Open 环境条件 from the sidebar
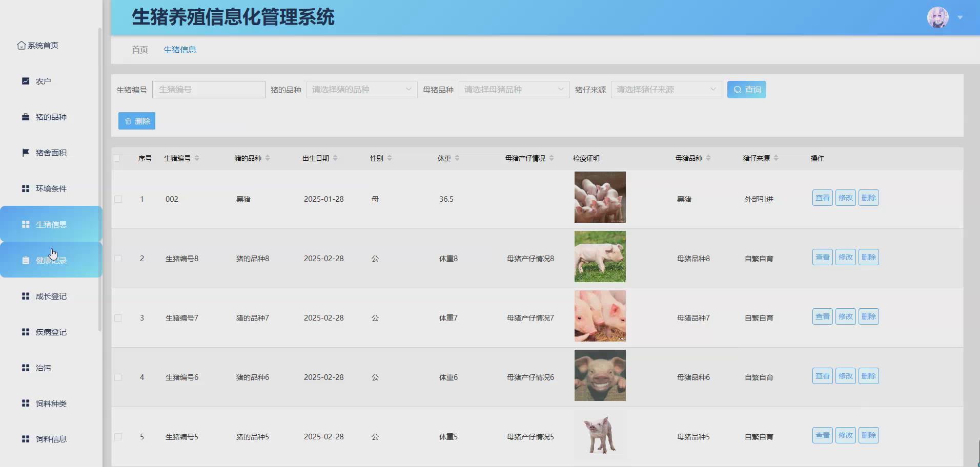 25,188
